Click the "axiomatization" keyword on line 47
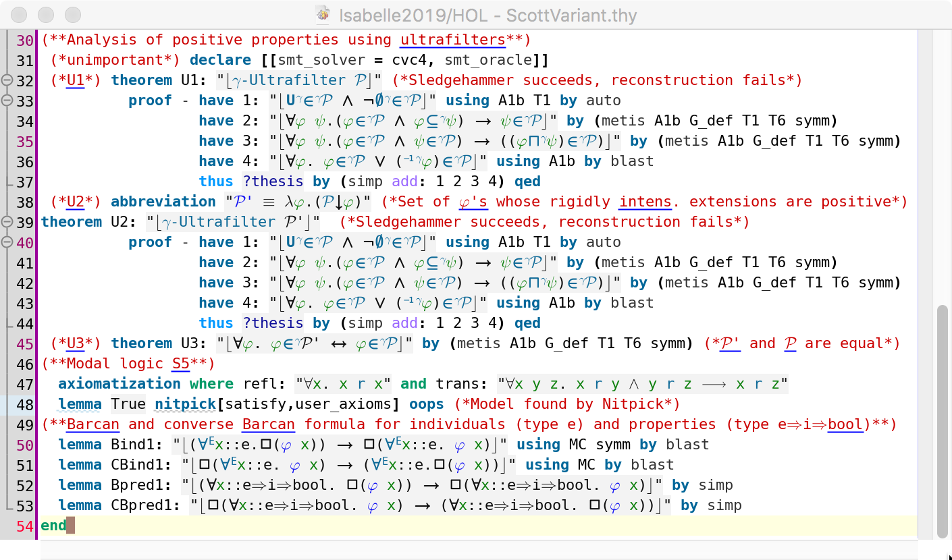 [x=120, y=384]
